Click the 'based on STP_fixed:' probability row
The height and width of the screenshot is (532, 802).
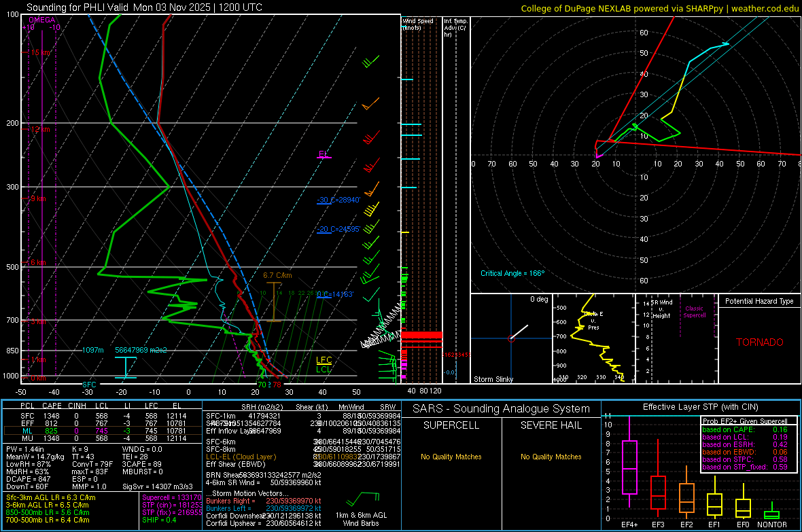coord(745,467)
